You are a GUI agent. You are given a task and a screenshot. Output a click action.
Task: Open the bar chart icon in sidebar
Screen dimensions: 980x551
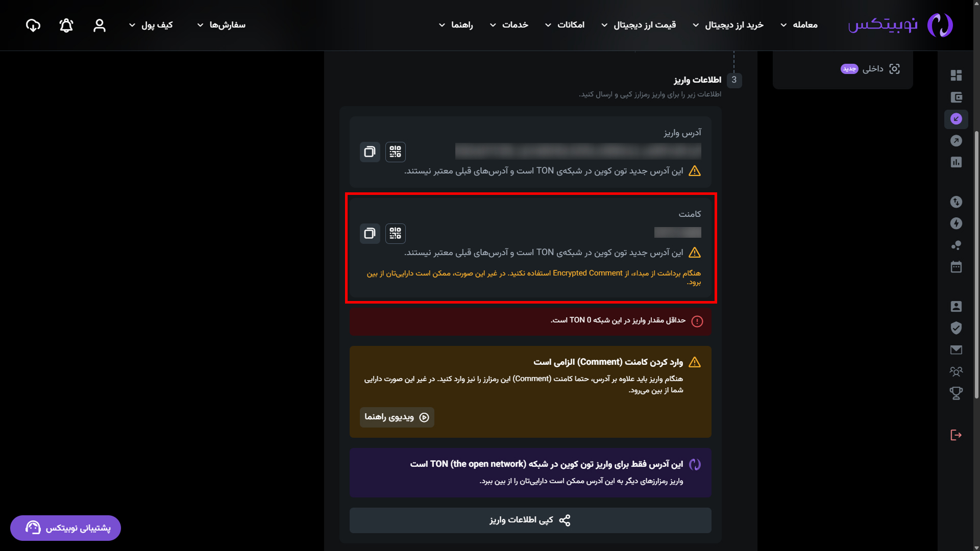coord(956,162)
